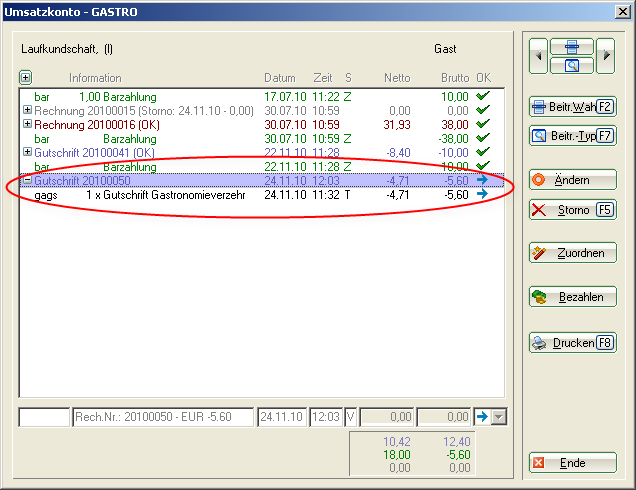Screen dimensions: 636x490
Task: Select Barzahlung row dated 30.07.10 with -38,00
Action: tap(262, 139)
